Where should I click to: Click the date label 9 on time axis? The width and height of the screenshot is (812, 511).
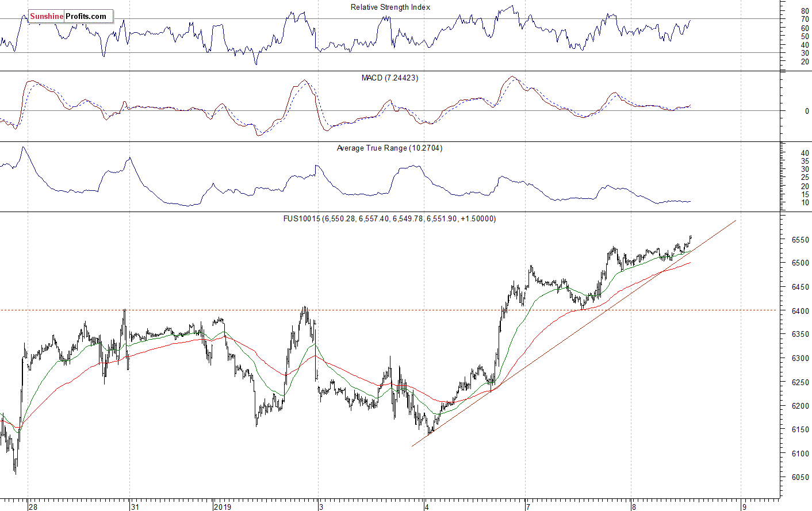744,507
